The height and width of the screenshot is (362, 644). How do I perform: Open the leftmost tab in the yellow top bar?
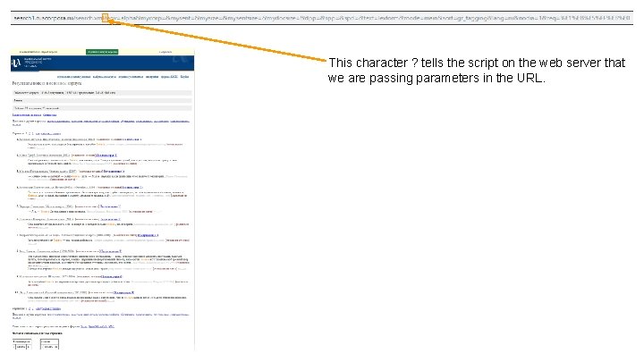coord(38,52)
